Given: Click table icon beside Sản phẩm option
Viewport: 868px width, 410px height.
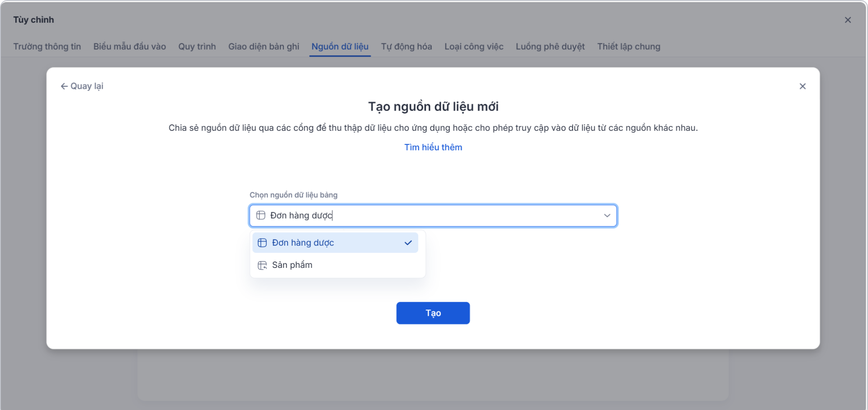Looking at the screenshot, I should click(262, 265).
